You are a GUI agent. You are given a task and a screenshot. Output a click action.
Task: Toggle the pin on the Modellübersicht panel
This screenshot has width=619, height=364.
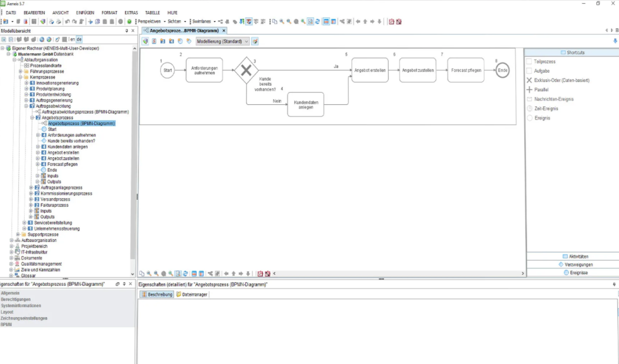click(126, 31)
